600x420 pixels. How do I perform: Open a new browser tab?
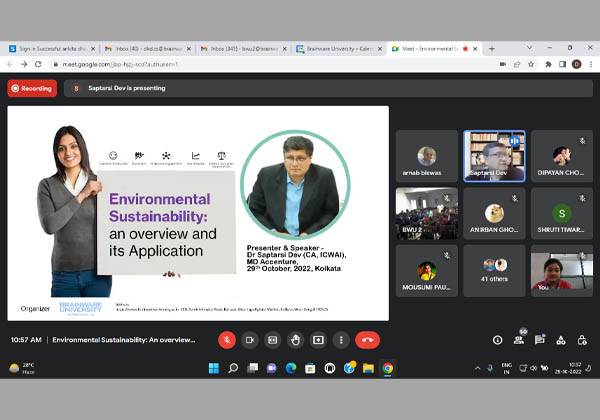click(491, 48)
